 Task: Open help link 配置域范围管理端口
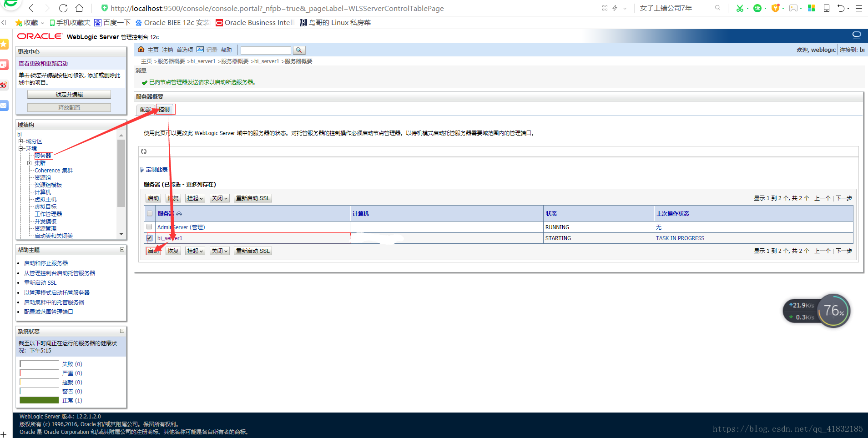(x=49, y=312)
